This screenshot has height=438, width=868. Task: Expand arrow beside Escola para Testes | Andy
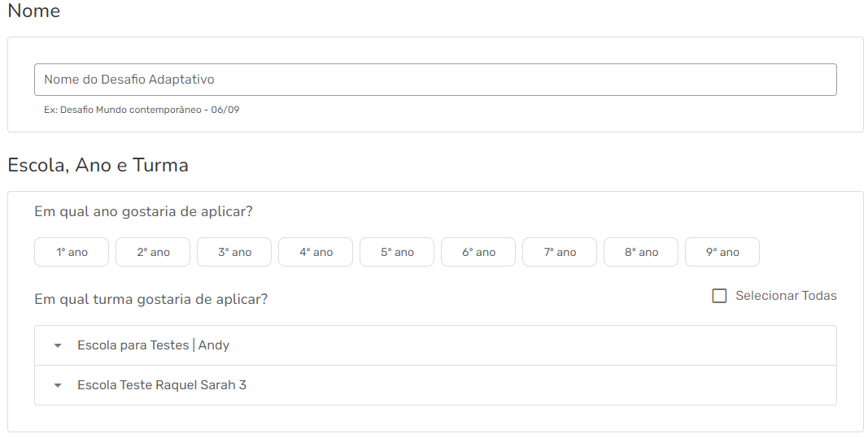57,345
